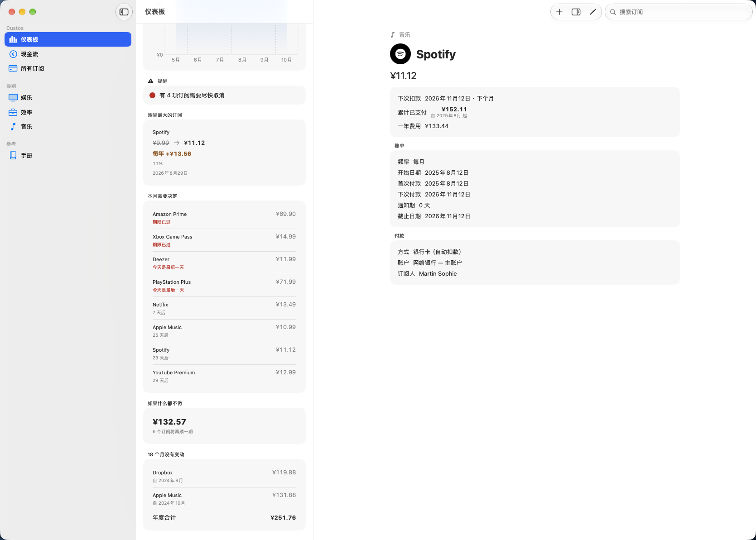Select Deezer row ¥11.99
Viewport: 756px width, 540px height.
click(224, 263)
